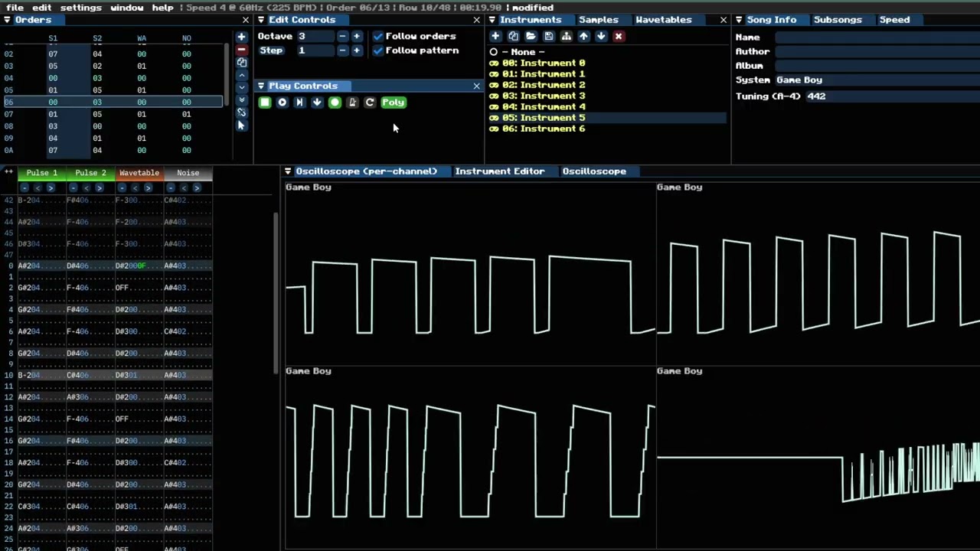
Task: Collapse the Instruments panel triangle
Action: [x=492, y=20]
